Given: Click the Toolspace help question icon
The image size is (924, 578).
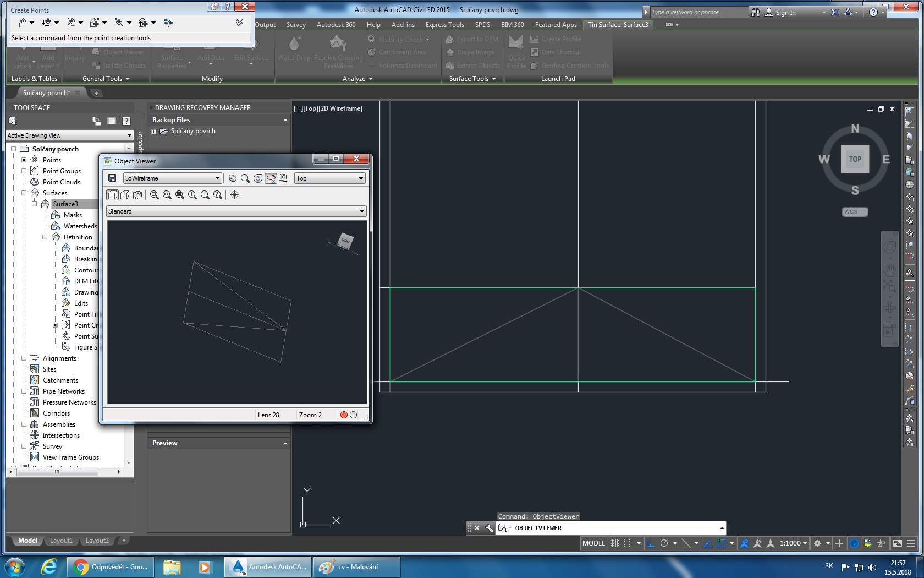Looking at the screenshot, I should [x=127, y=121].
